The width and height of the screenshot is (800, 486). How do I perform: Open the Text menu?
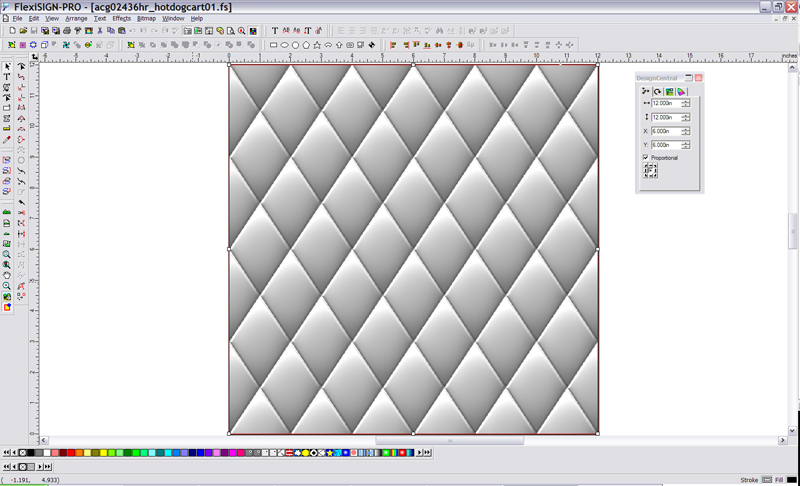(99, 18)
